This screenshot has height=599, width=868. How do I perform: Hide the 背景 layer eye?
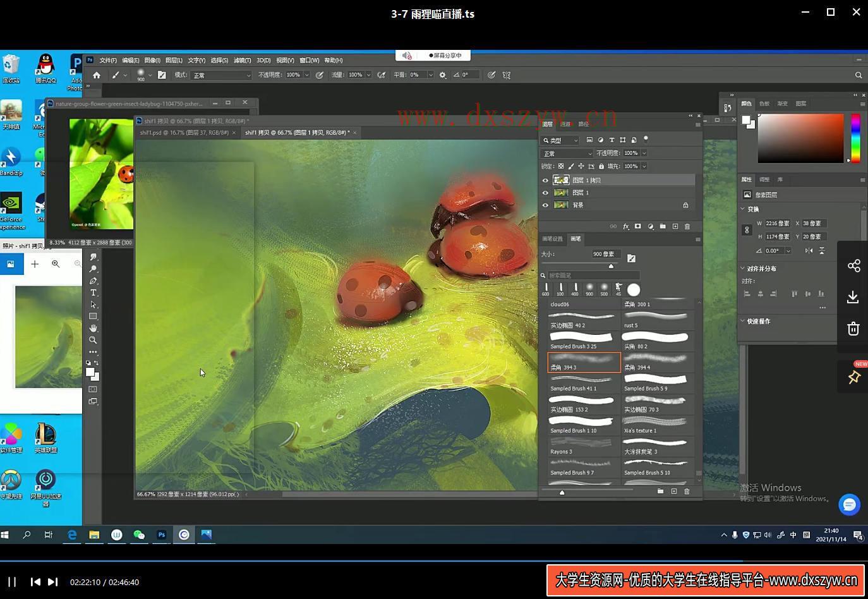[545, 205]
